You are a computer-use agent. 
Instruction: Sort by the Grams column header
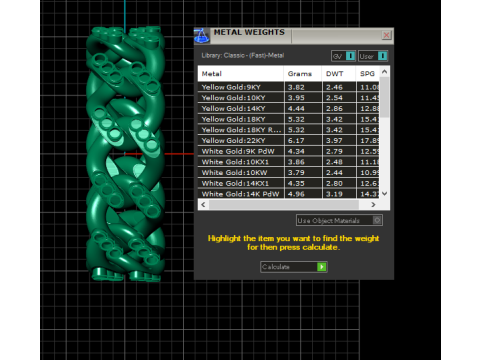pos(303,74)
